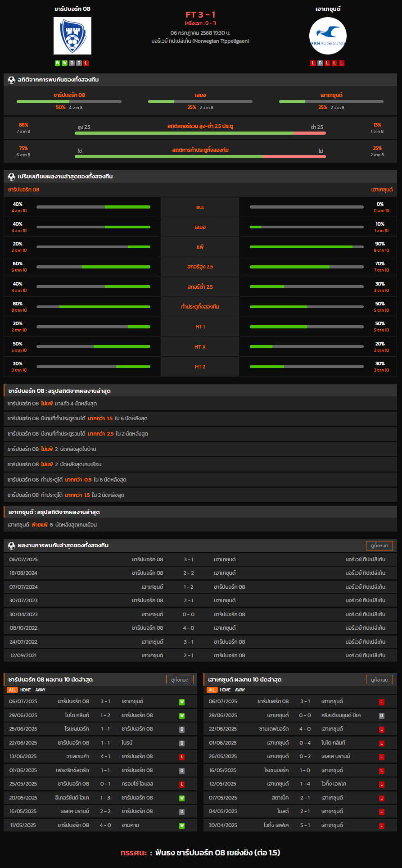Click the 12/09/2021 head-to-head date

coord(23,655)
